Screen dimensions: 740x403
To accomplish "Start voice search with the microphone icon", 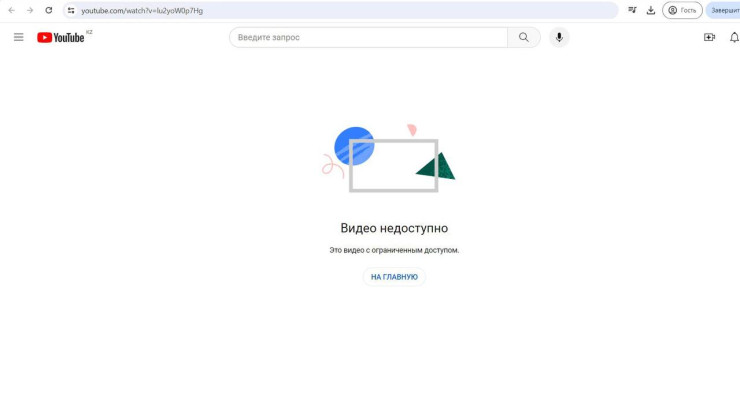I will pos(559,37).
